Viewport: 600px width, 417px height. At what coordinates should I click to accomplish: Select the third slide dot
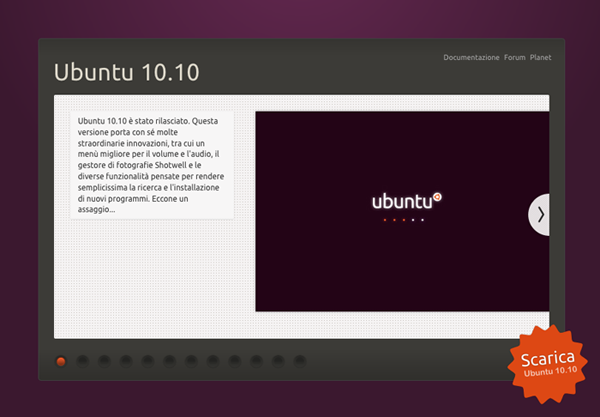(104, 361)
